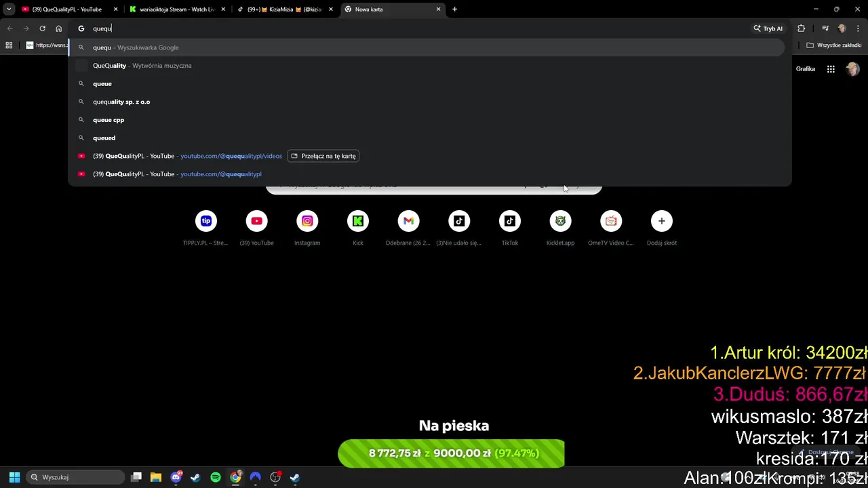Click 'wikusmaslo: 387zł' donor text
The height and width of the screenshot is (488, 868).
tap(789, 415)
